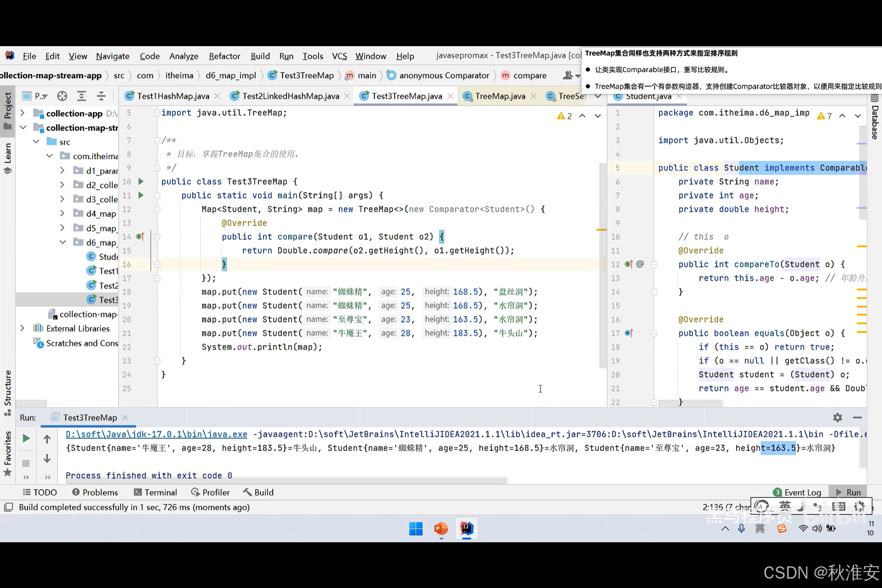Switch to the Test1HashMap.java tab

[x=173, y=96]
